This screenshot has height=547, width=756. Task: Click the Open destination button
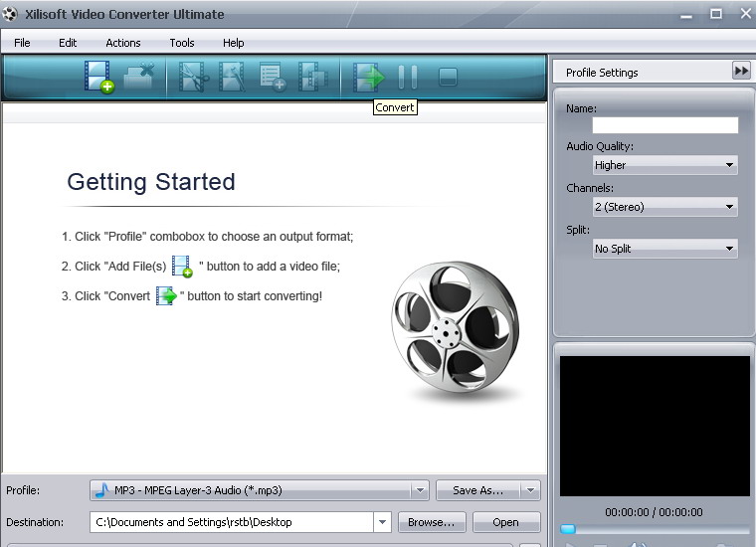[x=506, y=522]
